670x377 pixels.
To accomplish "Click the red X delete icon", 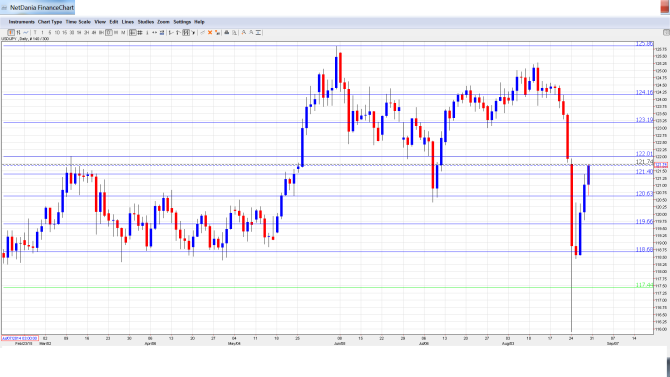I will click(x=210, y=32).
